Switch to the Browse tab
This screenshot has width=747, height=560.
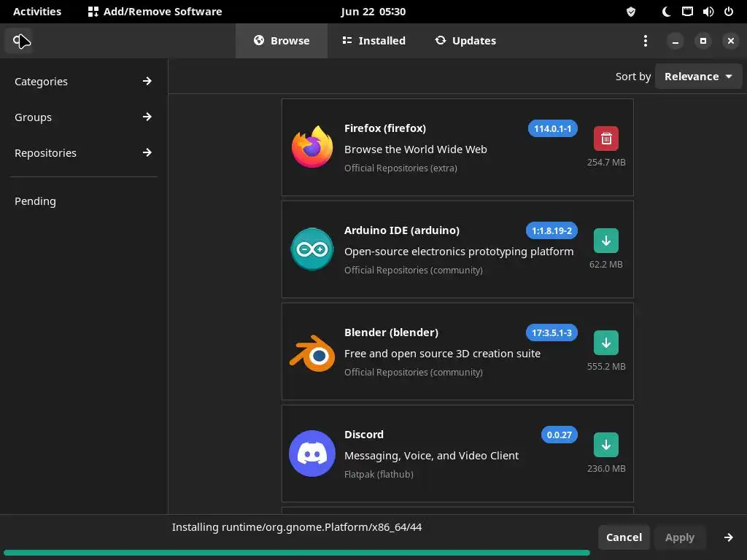click(x=282, y=41)
